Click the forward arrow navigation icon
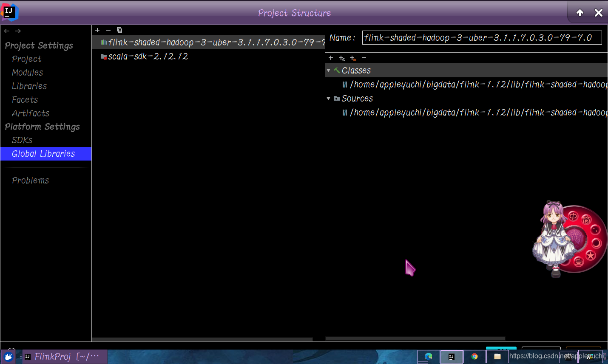 pos(17,31)
